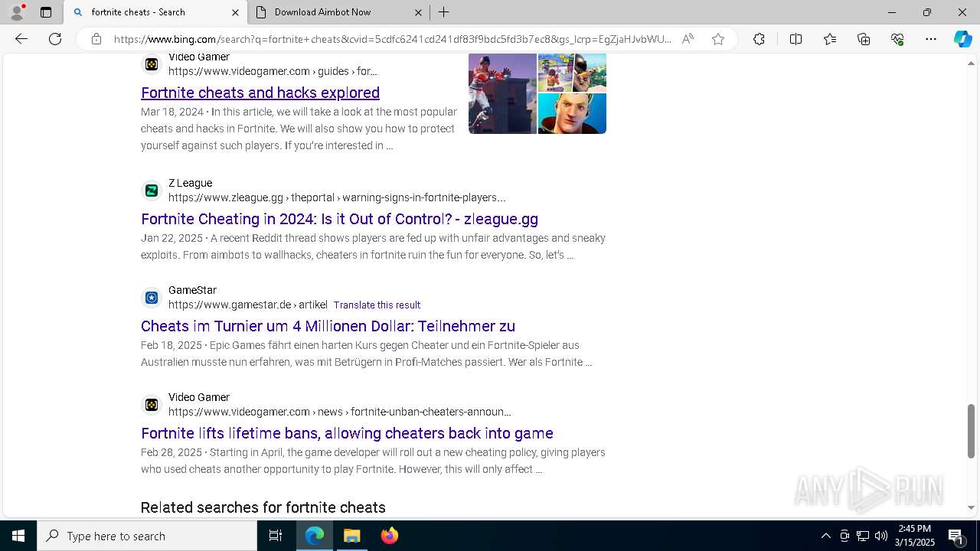Launch Firefox from taskbar

click(x=390, y=536)
